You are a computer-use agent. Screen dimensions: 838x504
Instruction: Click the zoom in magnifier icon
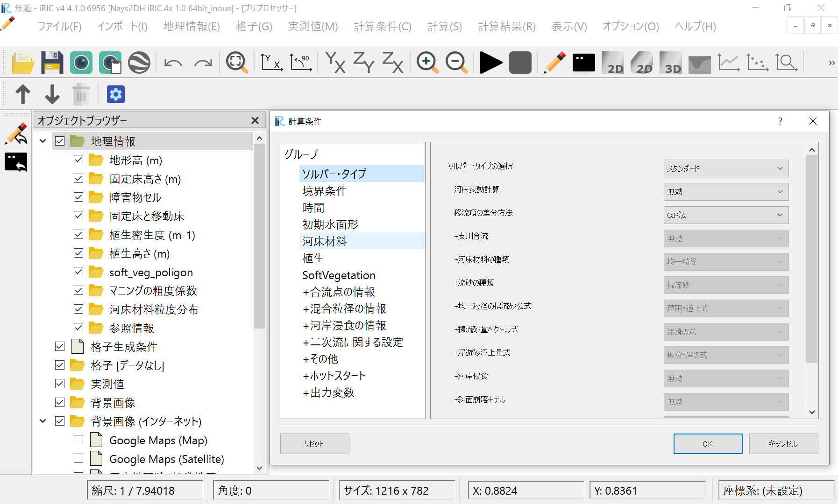tap(427, 63)
